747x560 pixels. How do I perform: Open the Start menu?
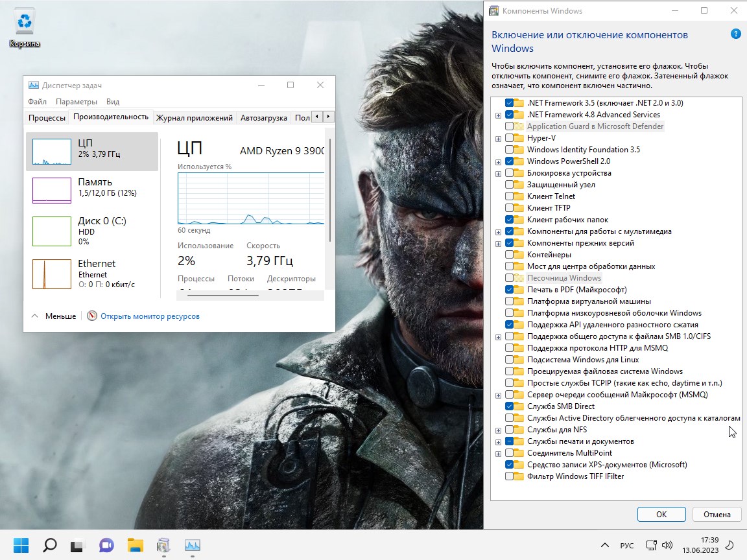(21, 544)
